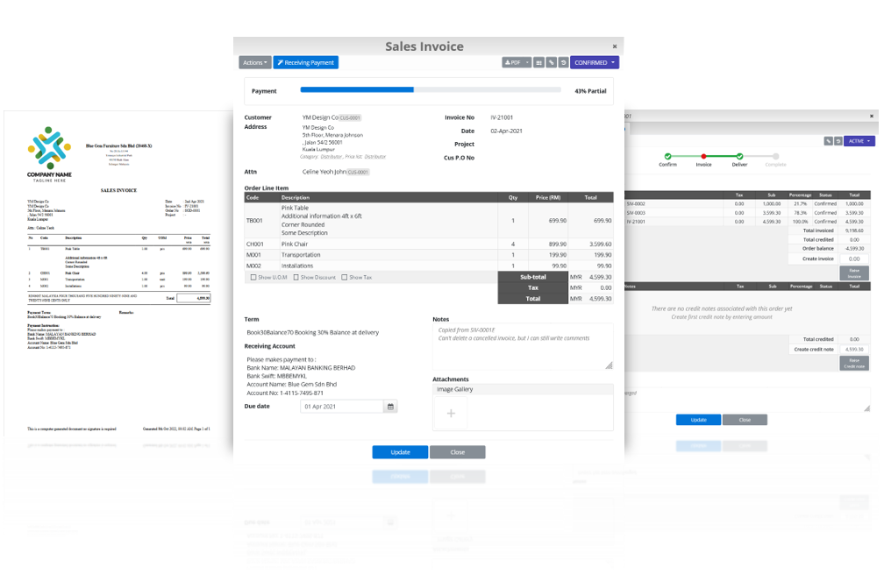Click the Total box 4,599.30 on the printed invoice
This screenshot has height=588, width=884.
[x=193, y=298]
